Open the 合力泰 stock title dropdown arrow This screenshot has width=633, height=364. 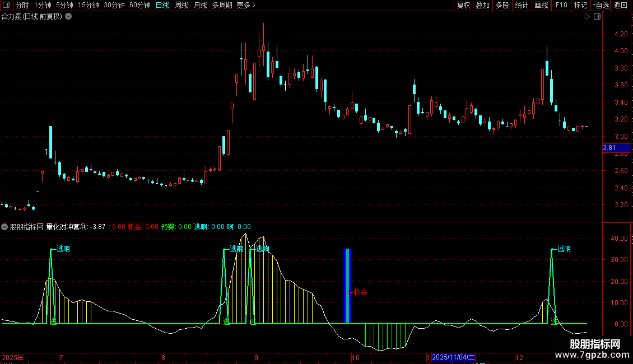(69, 17)
